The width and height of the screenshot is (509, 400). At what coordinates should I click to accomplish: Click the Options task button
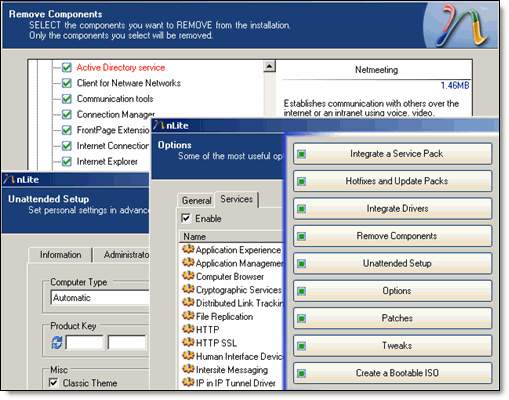(x=393, y=291)
